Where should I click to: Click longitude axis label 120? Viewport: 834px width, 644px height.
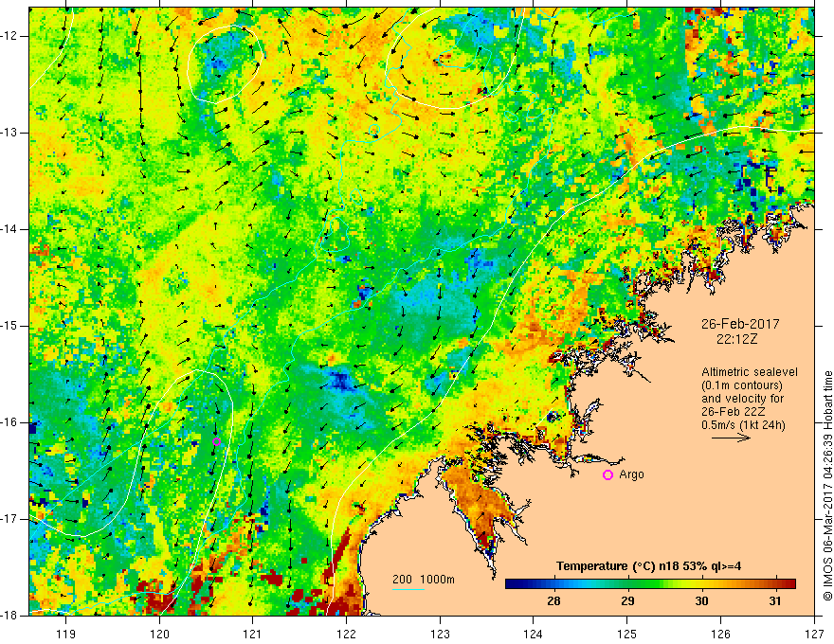tap(159, 634)
